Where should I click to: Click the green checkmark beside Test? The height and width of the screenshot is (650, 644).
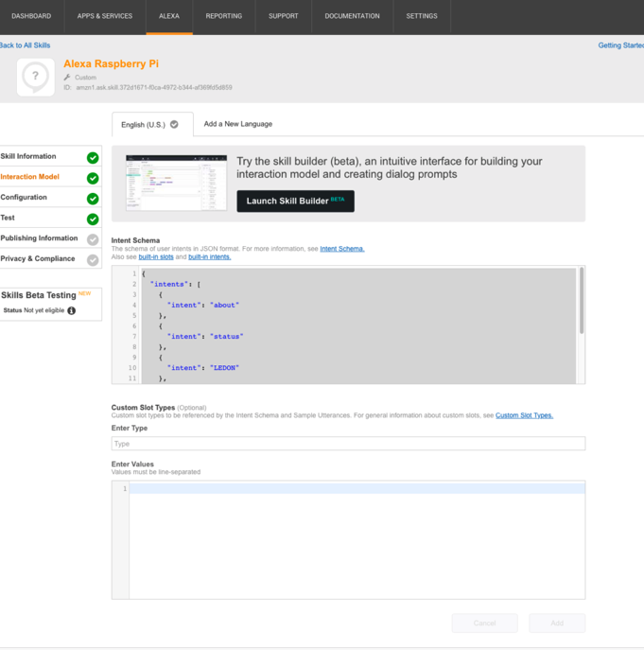click(93, 220)
